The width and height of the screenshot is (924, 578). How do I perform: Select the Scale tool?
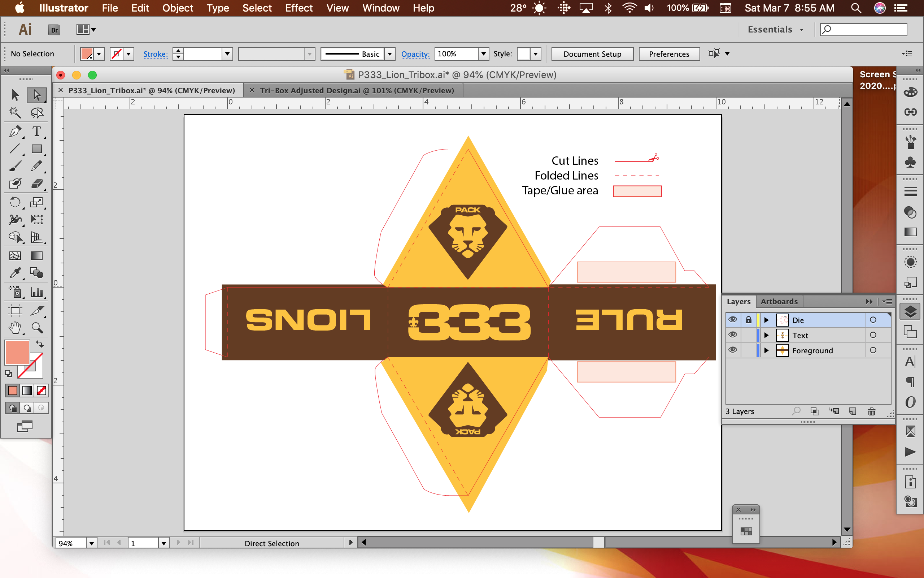click(37, 202)
